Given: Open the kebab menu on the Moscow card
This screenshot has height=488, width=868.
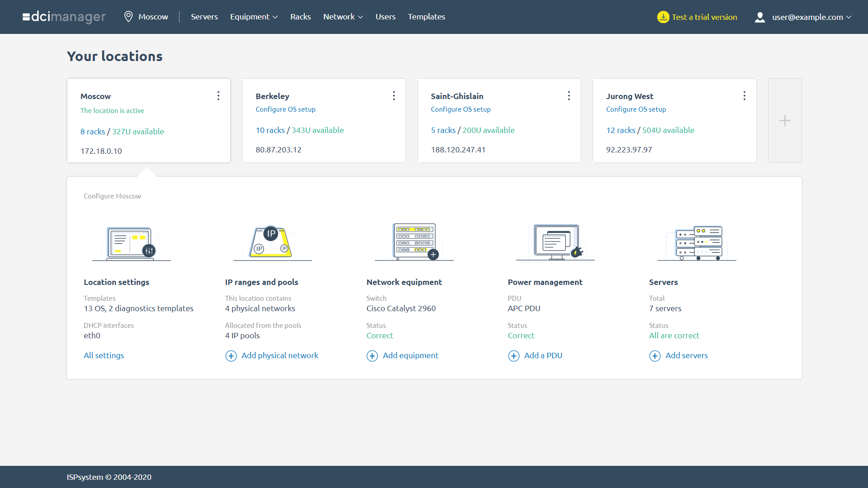Looking at the screenshot, I should pyautogui.click(x=218, y=95).
